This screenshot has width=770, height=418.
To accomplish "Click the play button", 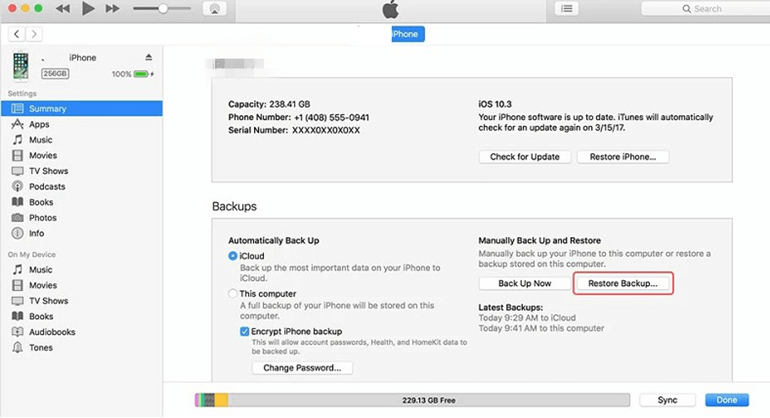I will click(x=88, y=8).
